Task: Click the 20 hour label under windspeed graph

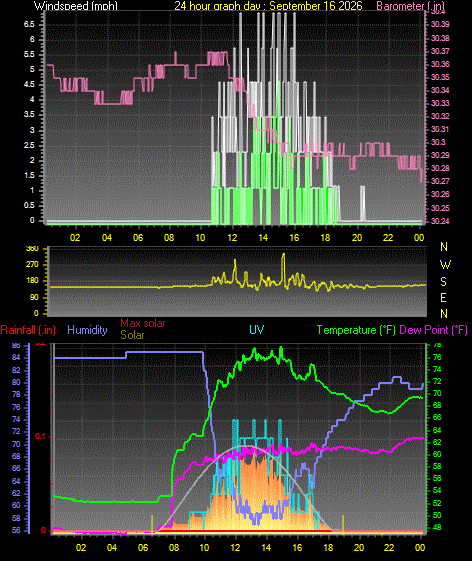Action: coord(357,238)
